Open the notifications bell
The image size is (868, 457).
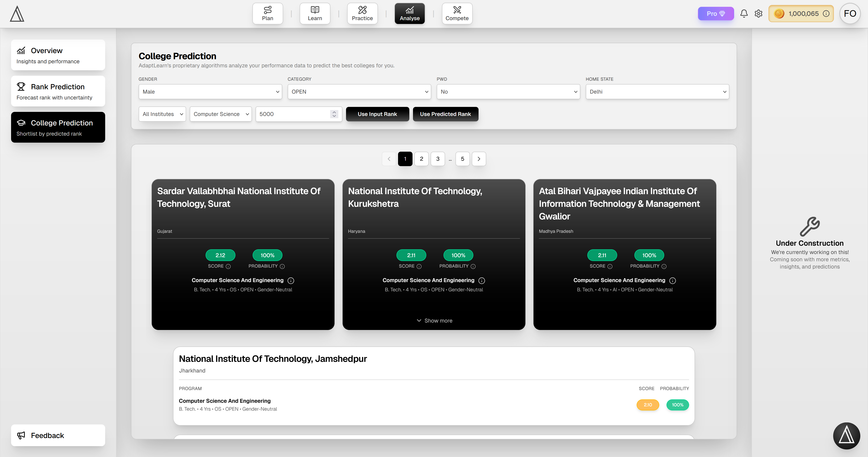click(x=744, y=14)
